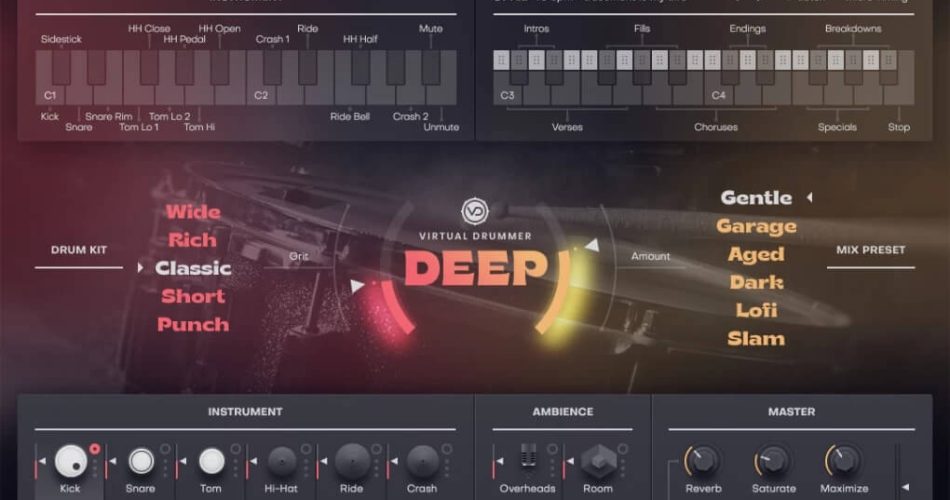Click the Reverb knob in Master
This screenshot has width=950, height=500.
(x=703, y=461)
